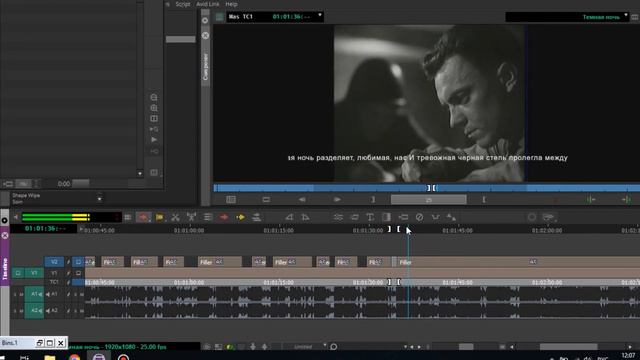
Task: Click the blue Composer position bar
Action: coord(427,188)
